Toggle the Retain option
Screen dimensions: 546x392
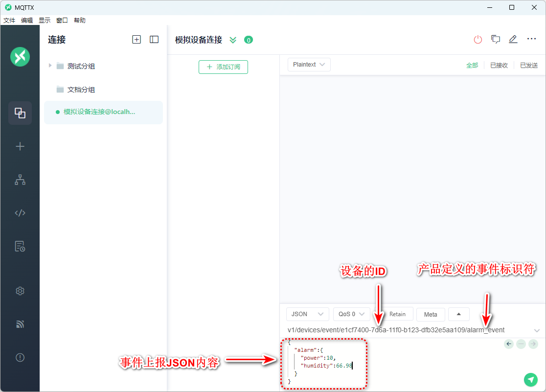pos(397,314)
